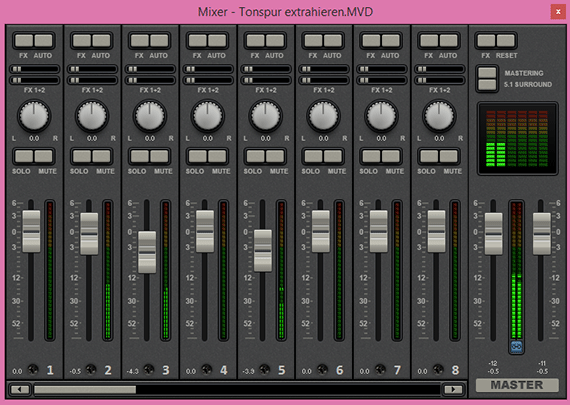Click the pan knob of channel 1
The height and width of the screenshot is (405, 570).
[x=34, y=116]
